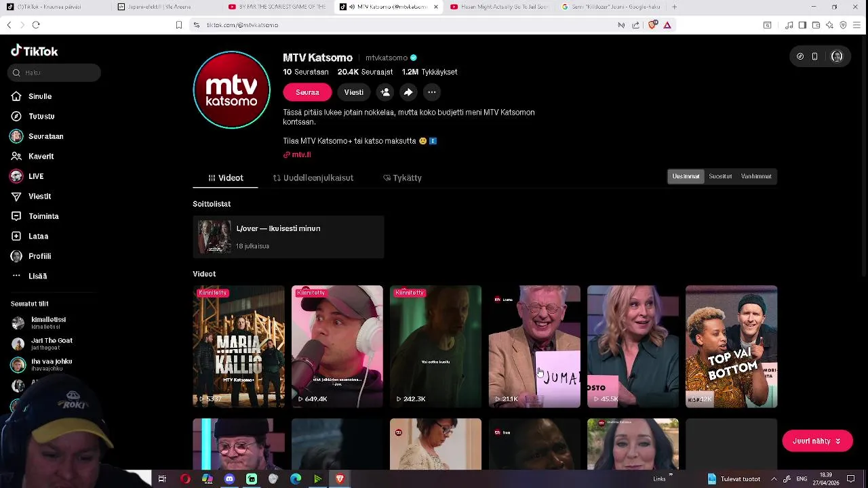
Task: Select the Videot tab
Action: pos(225,178)
